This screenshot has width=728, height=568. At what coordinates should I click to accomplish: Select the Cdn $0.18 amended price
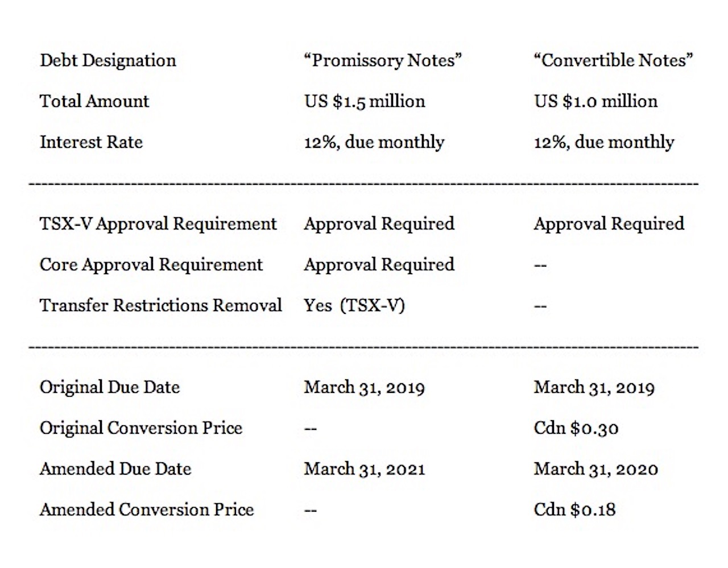point(574,509)
